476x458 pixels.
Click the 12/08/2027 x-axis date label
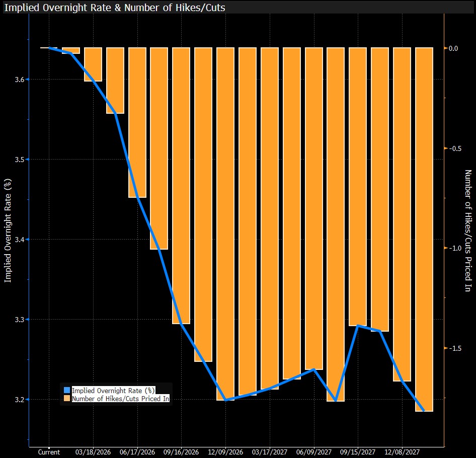[x=402, y=452]
